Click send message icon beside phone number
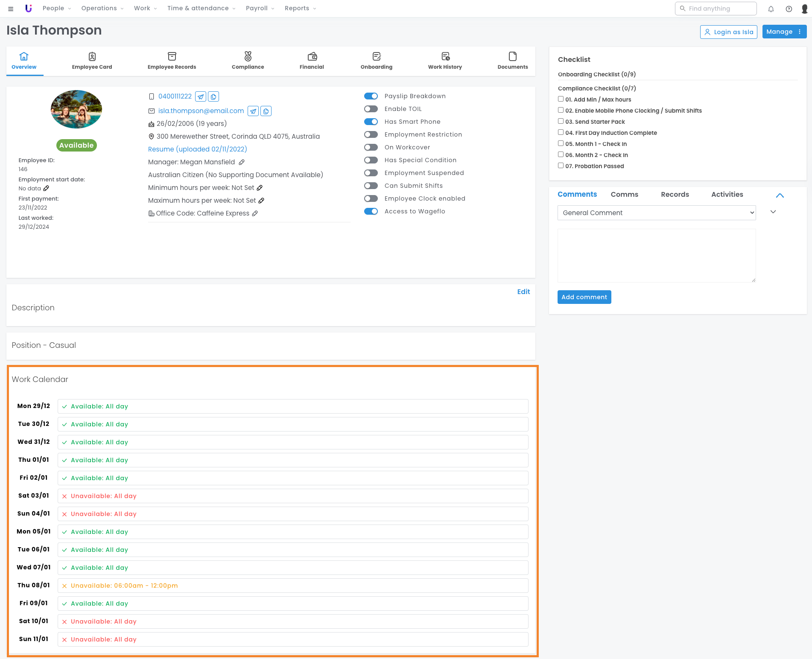 click(x=201, y=97)
